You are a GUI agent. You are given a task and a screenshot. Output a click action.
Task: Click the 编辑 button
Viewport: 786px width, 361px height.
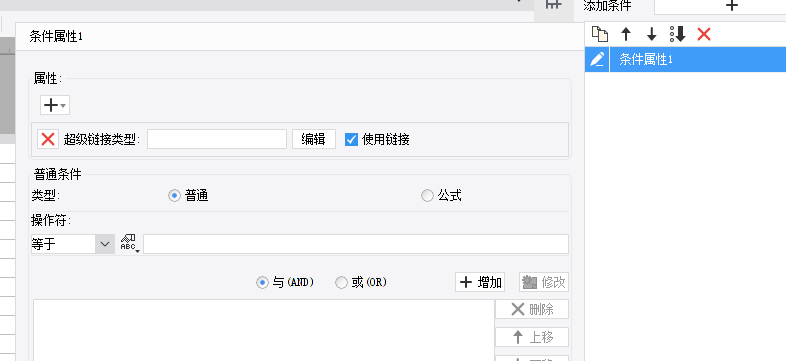(x=314, y=139)
